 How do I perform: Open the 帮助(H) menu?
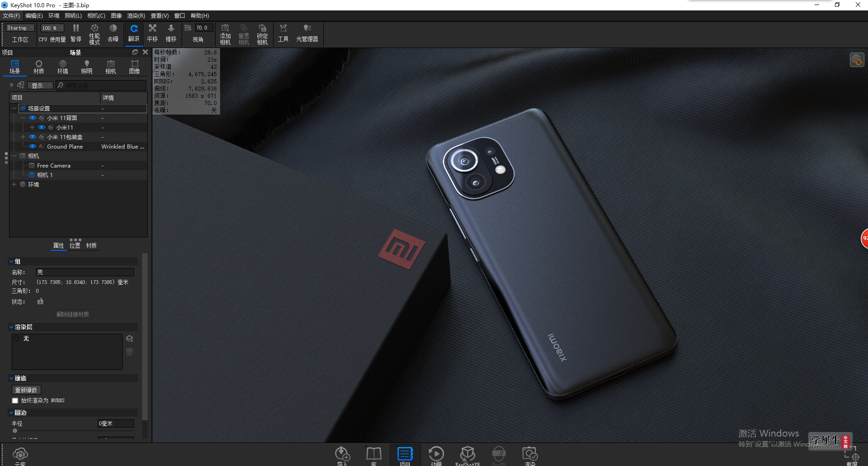tap(200, 16)
